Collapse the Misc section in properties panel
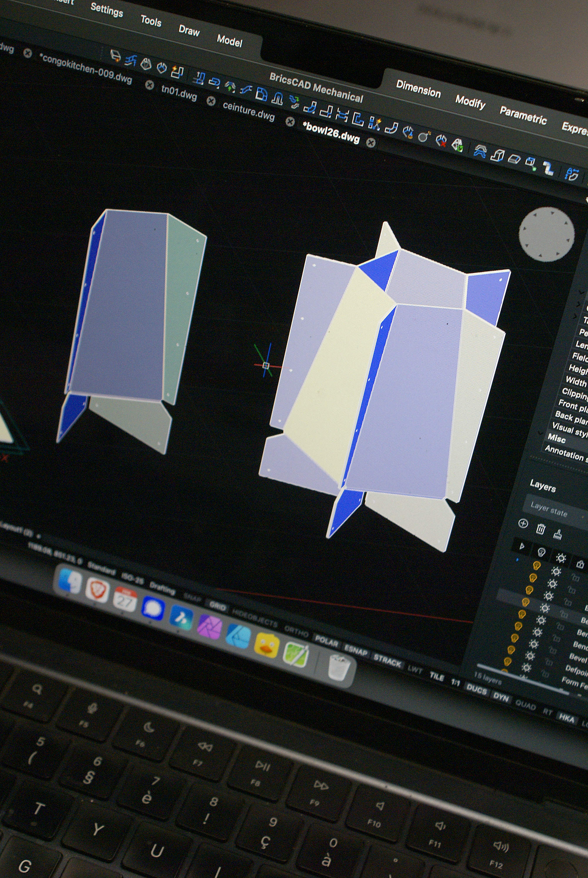Viewport: 588px width, 878px height. pos(540,433)
